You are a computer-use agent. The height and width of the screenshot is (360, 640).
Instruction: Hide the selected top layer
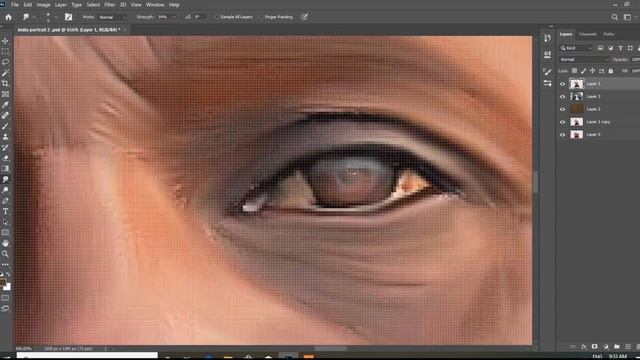(562, 84)
